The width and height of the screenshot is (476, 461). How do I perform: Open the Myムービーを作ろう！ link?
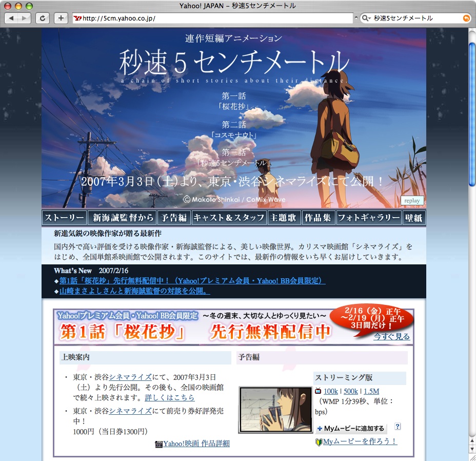pos(360,441)
